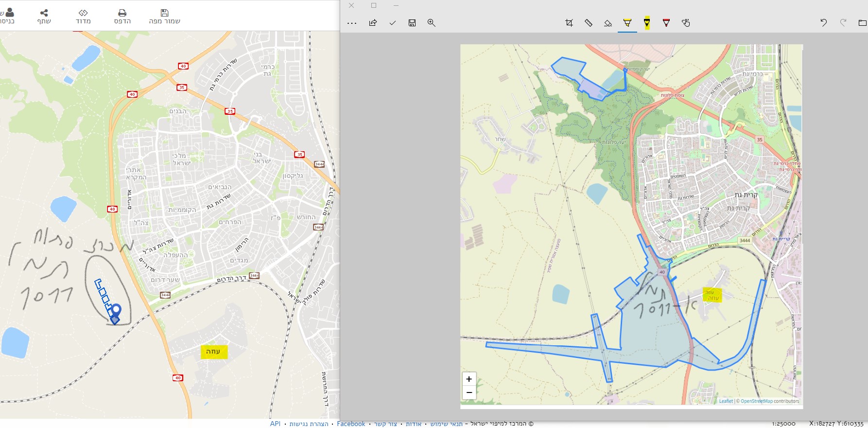The height and width of the screenshot is (428, 868).
Task: Open the צור קשר contact link
Action: (x=385, y=424)
